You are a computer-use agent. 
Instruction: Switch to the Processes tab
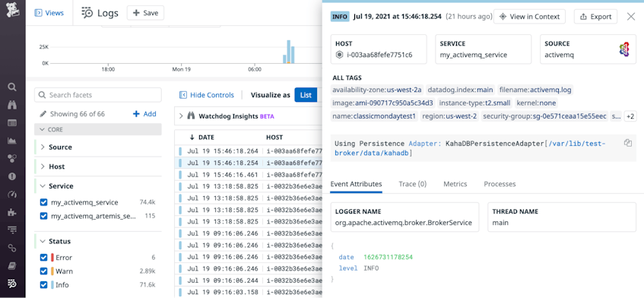pyautogui.click(x=500, y=184)
